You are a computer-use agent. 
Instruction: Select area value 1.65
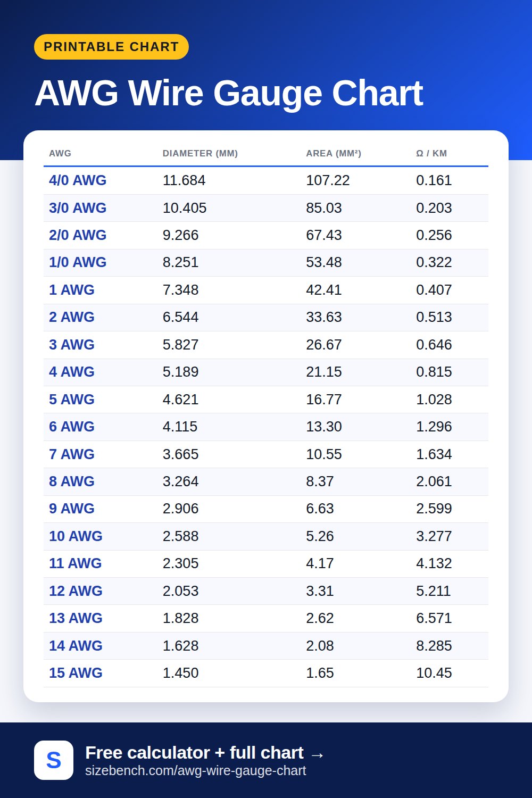click(x=320, y=673)
